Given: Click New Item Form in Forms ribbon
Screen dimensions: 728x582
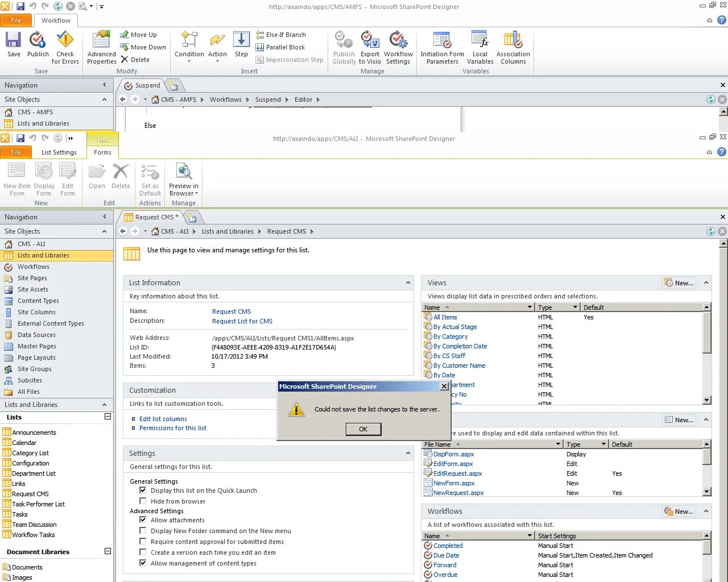Looking at the screenshot, I should coord(17,180).
